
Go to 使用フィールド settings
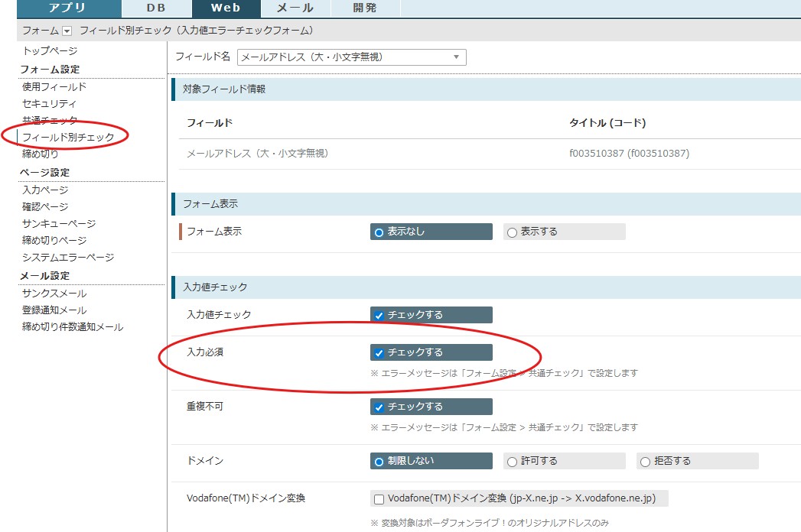tap(54, 87)
